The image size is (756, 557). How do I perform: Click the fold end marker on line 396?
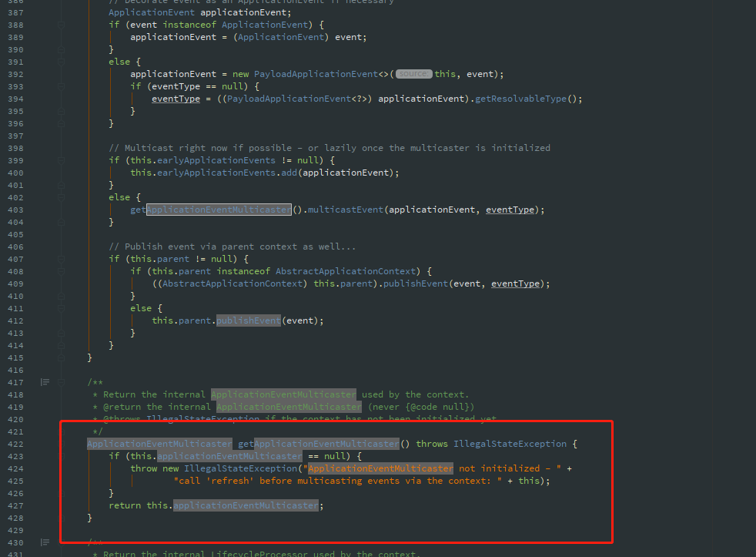[x=62, y=123]
